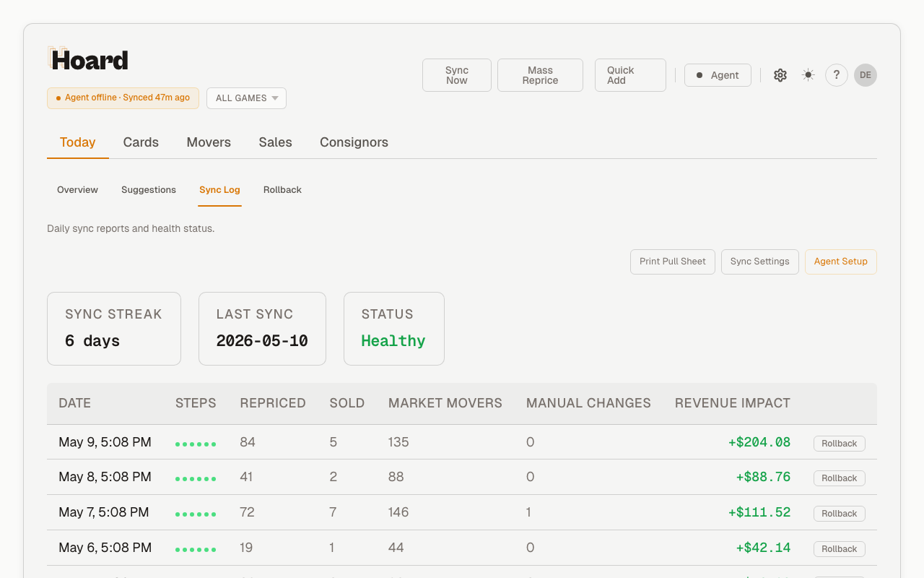Click the Print Pull Sheet button
This screenshot has width=924, height=578.
pyautogui.click(x=673, y=262)
